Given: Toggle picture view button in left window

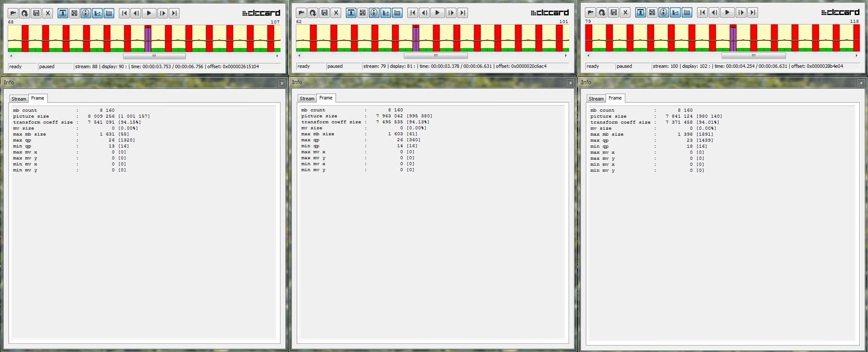Looking at the screenshot, I should (x=63, y=13).
